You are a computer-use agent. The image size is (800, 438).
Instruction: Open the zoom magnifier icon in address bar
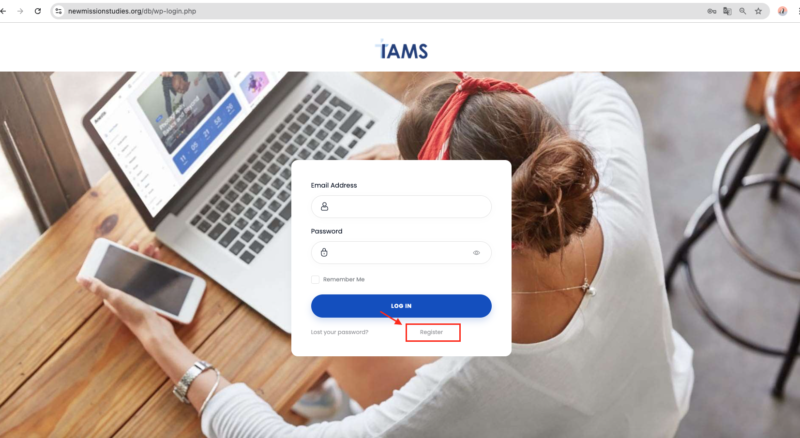[x=743, y=11]
